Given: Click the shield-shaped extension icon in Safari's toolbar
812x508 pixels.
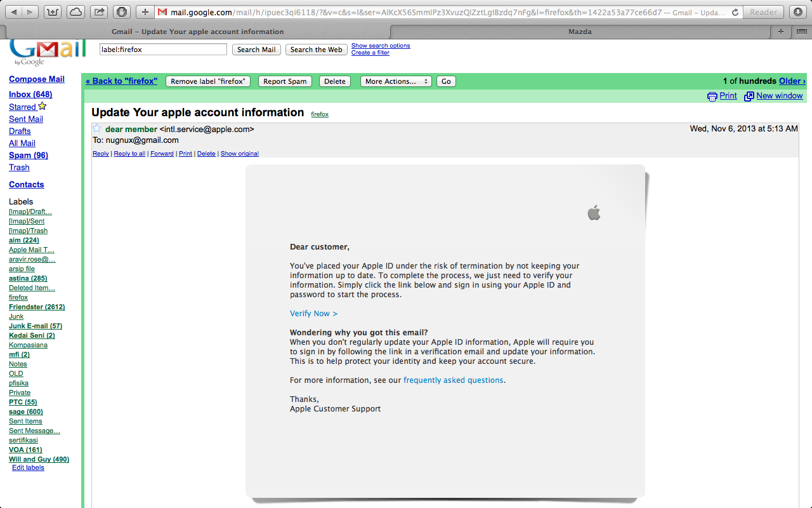Looking at the screenshot, I should (x=122, y=12).
